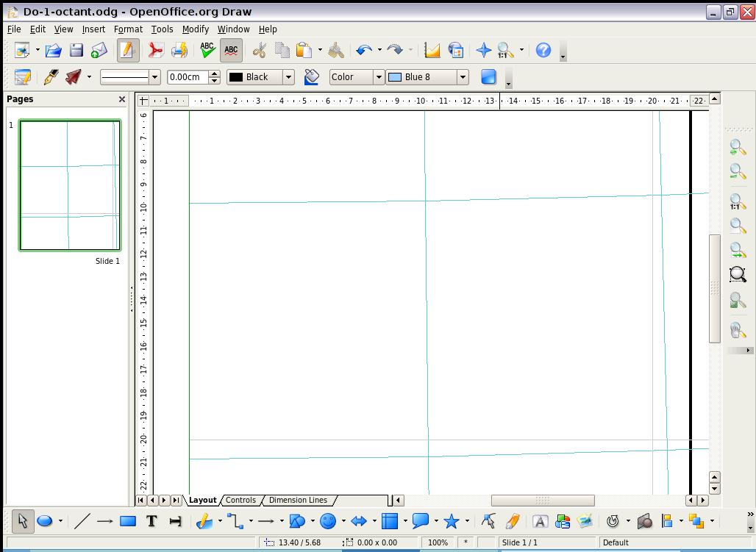Select the Ellipse tool

click(45, 521)
